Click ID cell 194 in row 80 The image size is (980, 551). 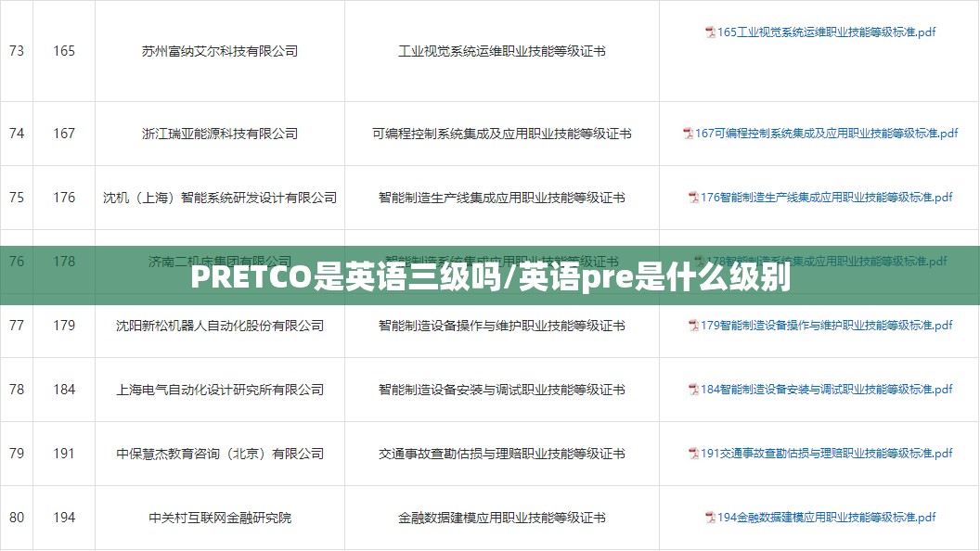[64, 518]
